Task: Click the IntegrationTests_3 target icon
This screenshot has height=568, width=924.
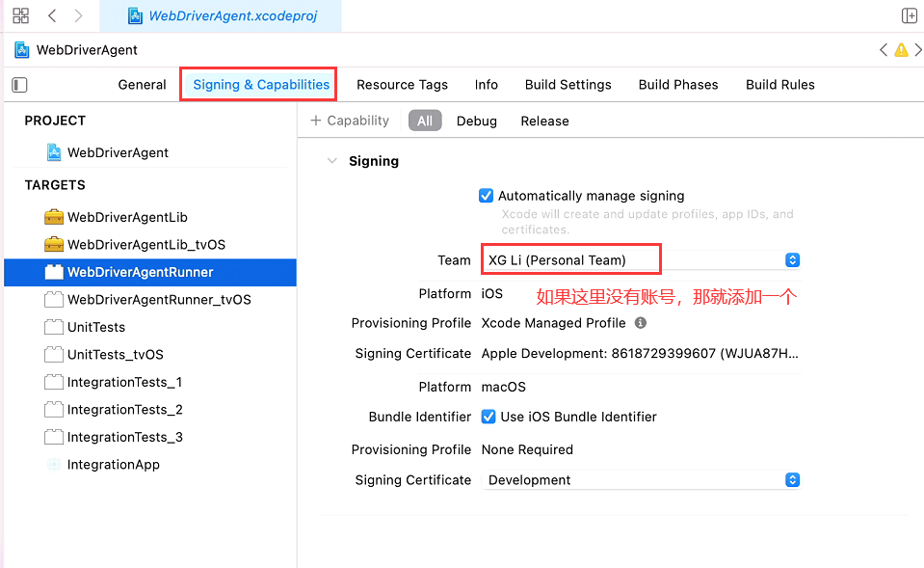Action: [54, 437]
